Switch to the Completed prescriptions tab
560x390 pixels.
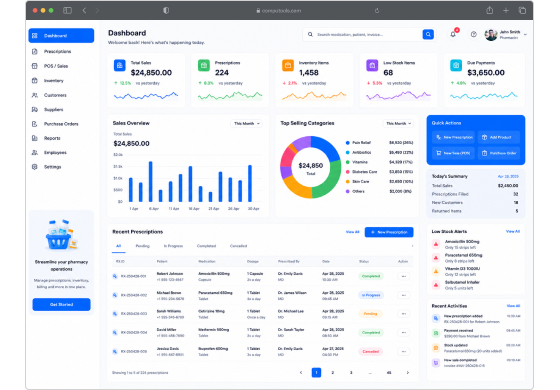point(206,246)
